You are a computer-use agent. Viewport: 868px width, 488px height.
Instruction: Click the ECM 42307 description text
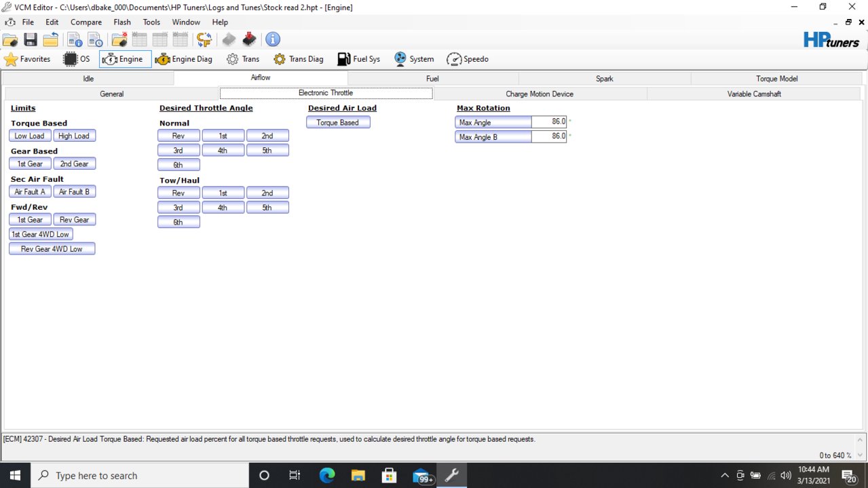coord(269,439)
